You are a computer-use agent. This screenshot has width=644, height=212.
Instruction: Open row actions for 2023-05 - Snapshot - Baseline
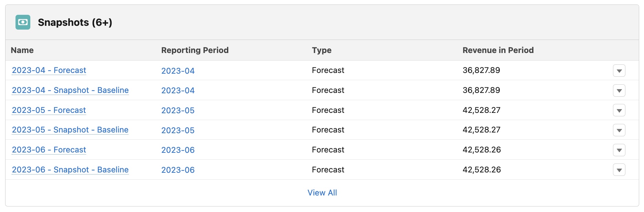point(619,130)
